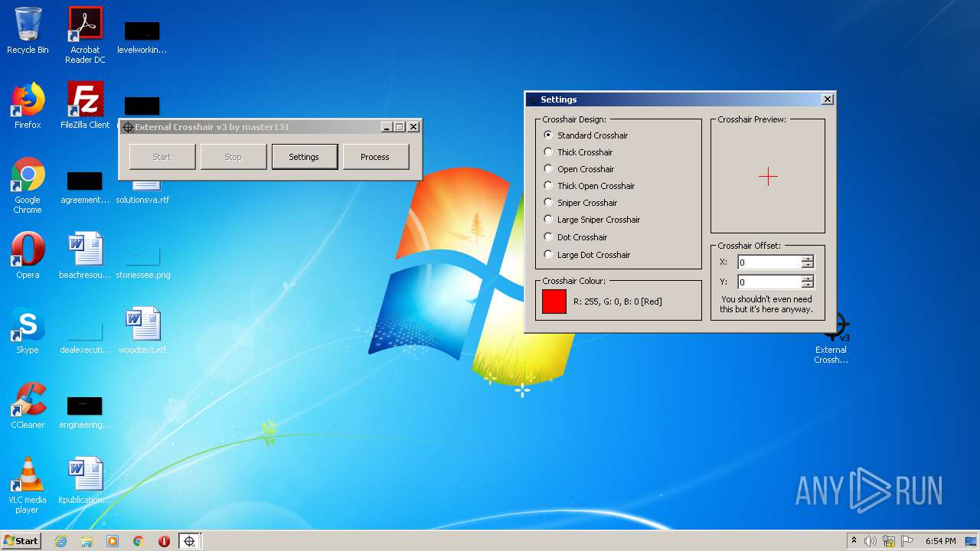The width and height of the screenshot is (980, 551).
Task: Select the Opera desktop shortcut
Action: click(28, 256)
